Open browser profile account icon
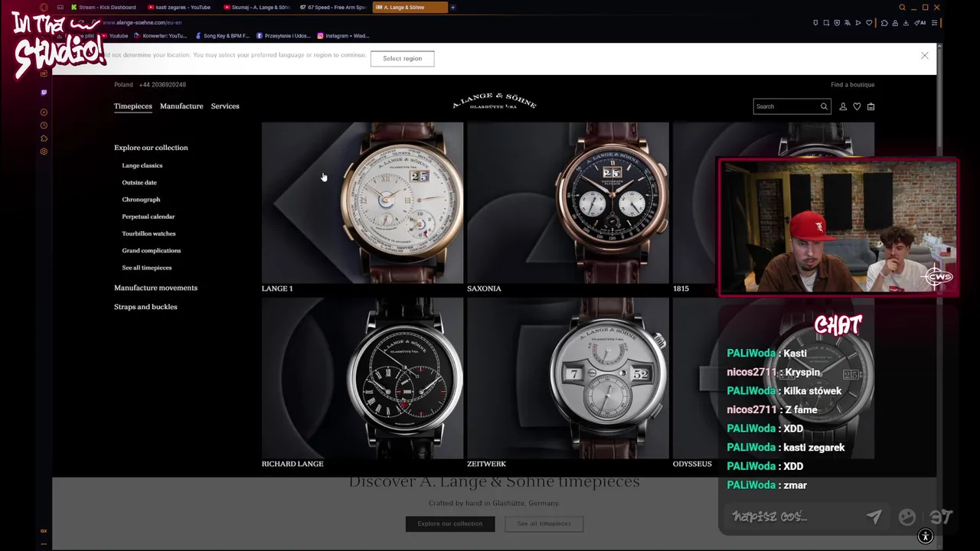980x551 pixels. [x=895, y=23]
